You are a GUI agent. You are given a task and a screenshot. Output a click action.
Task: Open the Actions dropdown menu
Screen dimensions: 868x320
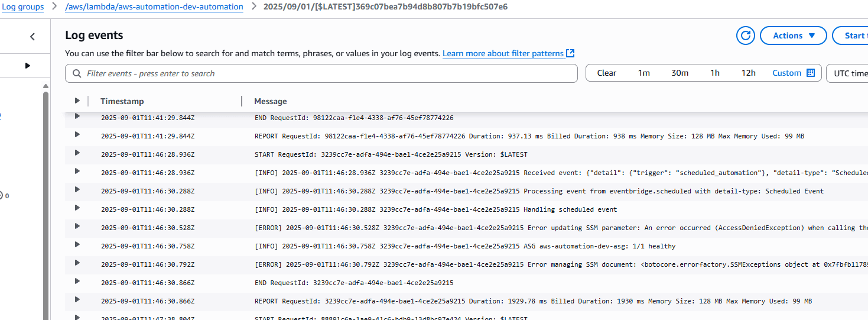794,35
